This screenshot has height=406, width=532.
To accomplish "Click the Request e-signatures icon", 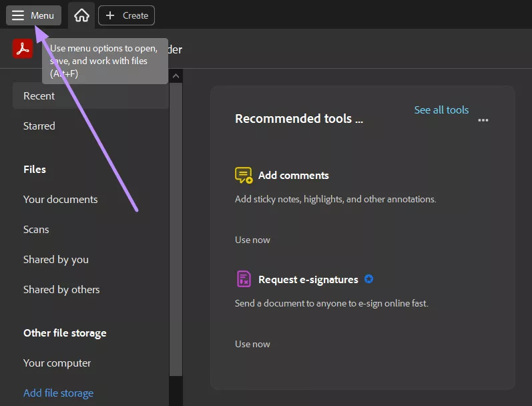I will pos(244,279).
